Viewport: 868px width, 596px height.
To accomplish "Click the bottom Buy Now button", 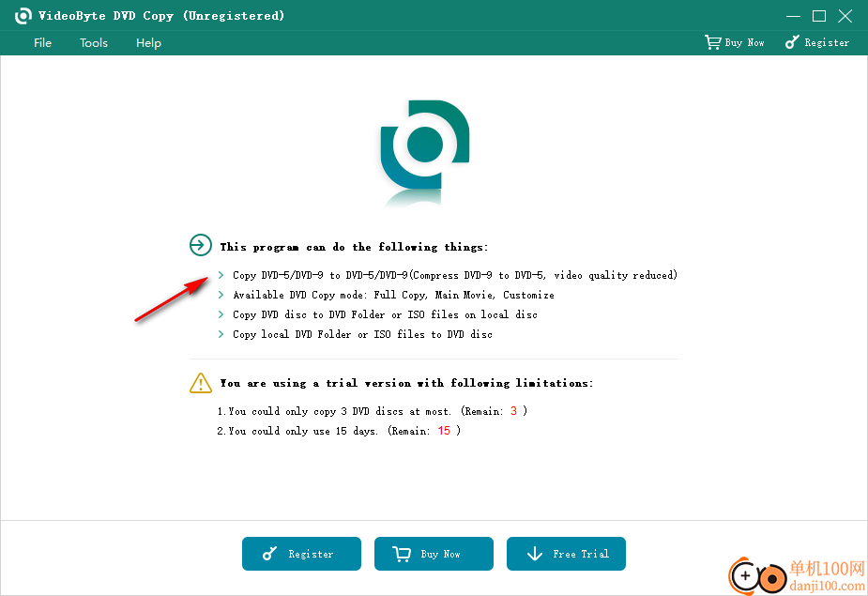I will coord(434,554).
